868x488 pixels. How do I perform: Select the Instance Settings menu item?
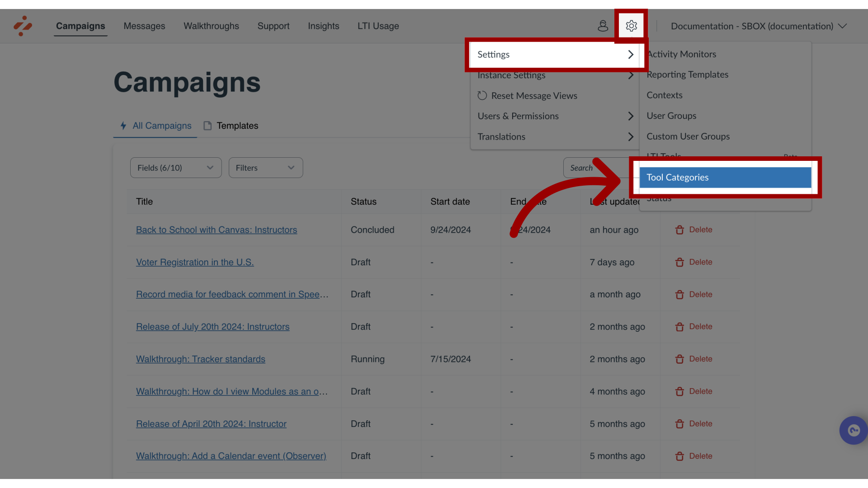coord(555,75)
